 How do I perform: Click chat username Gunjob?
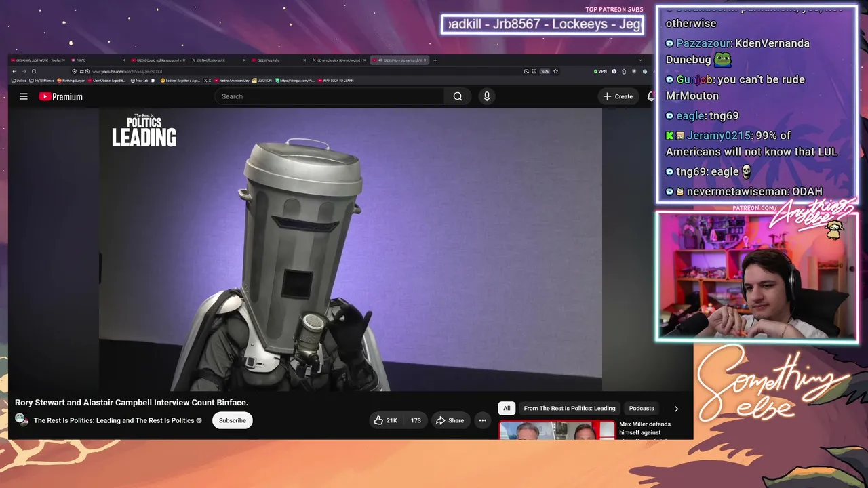tap(694, 79)
